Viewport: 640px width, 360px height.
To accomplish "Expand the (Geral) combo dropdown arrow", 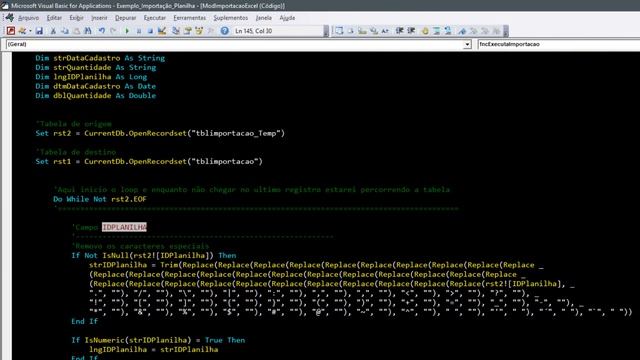I will pyautogui.click(x=467, y=44).
